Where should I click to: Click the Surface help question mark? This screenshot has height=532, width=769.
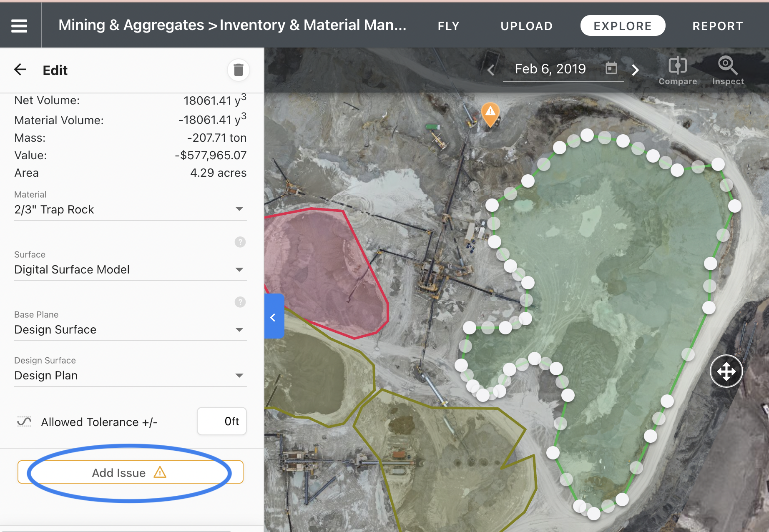pos(240,242)
